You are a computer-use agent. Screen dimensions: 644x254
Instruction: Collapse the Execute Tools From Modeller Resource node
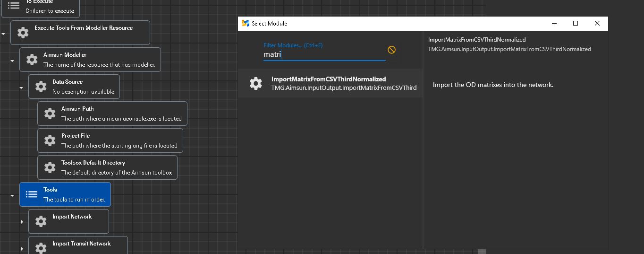(x=3, y=34)
